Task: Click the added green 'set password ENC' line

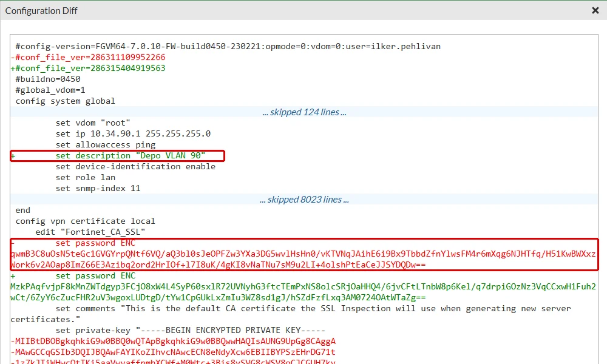Action: point(95,276)
